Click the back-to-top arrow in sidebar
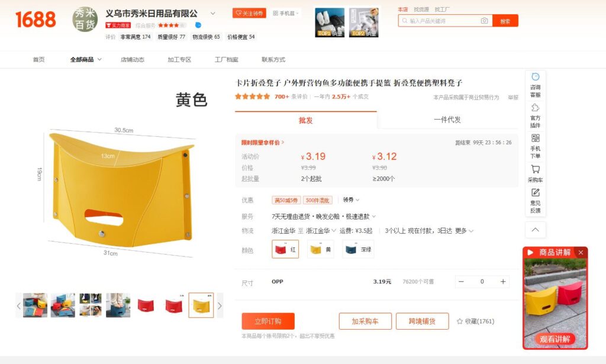606x364 pixels. click(535, 230)
